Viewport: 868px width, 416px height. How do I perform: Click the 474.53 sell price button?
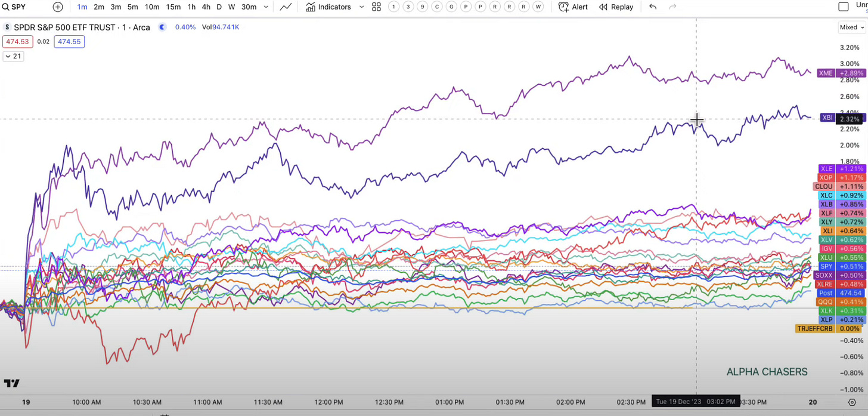tap(17, 42)
